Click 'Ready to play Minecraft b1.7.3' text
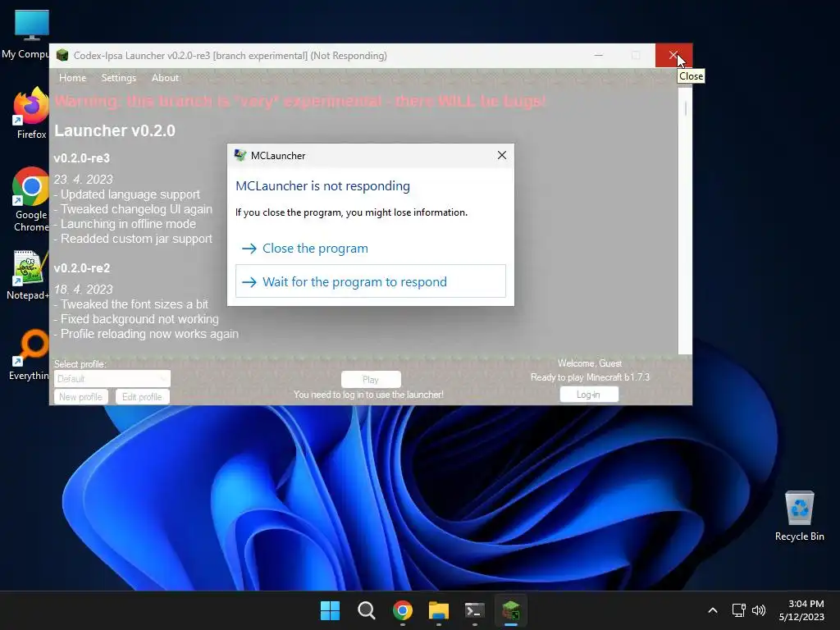The image size is (840, 630). click(x=590, y=377)
